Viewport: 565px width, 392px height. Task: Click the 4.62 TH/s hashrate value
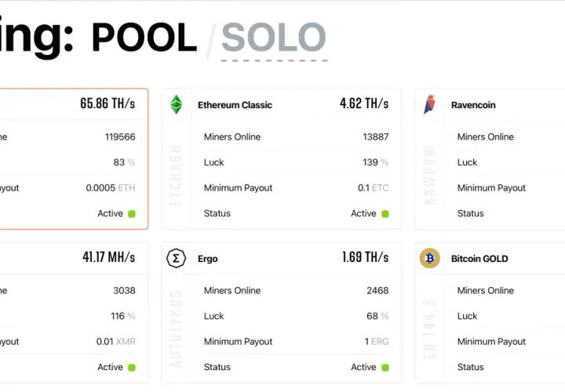pyautogui.click(x=364, y=103)
